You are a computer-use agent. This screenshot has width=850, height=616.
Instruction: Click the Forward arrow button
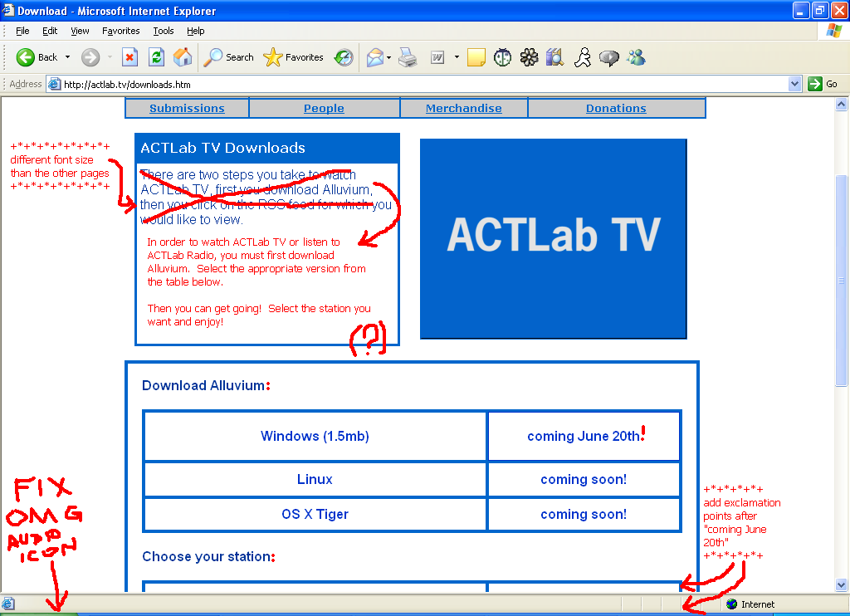(90, 57)
